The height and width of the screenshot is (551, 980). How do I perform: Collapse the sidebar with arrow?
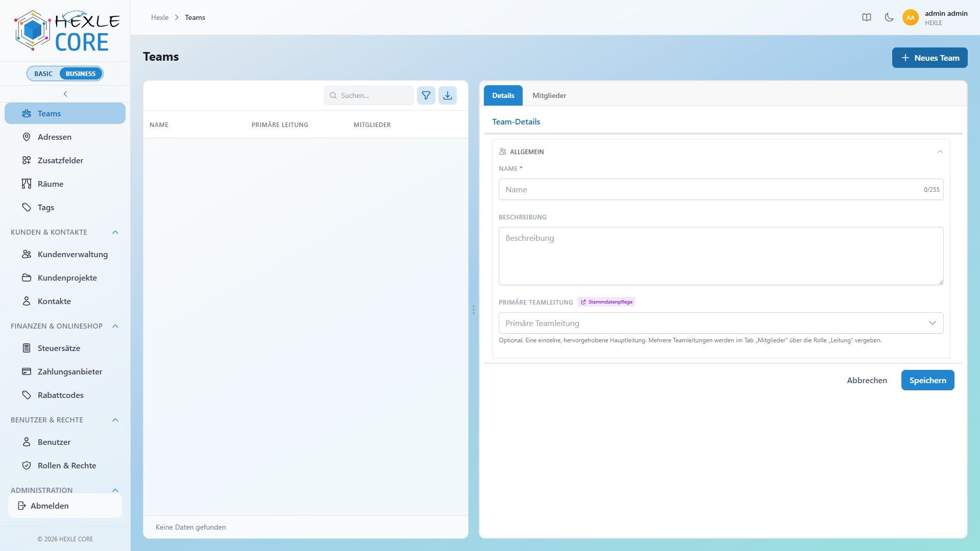click(x=65, y=94)
